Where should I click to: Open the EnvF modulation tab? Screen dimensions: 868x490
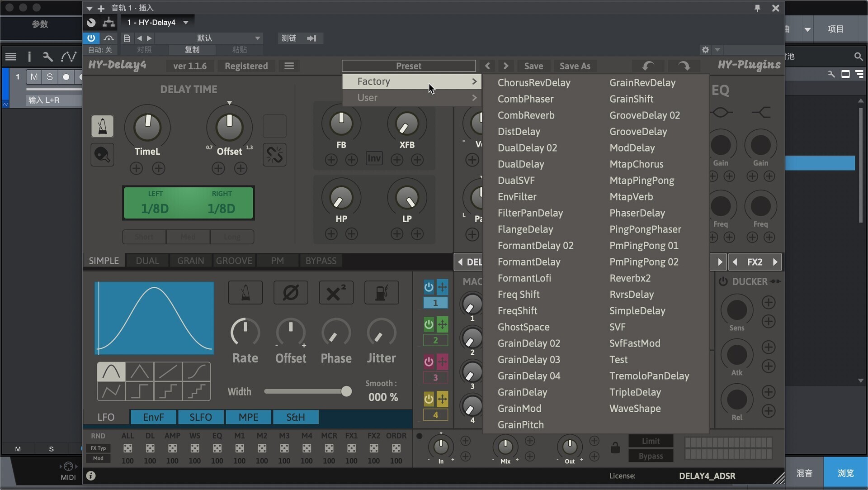153,417
